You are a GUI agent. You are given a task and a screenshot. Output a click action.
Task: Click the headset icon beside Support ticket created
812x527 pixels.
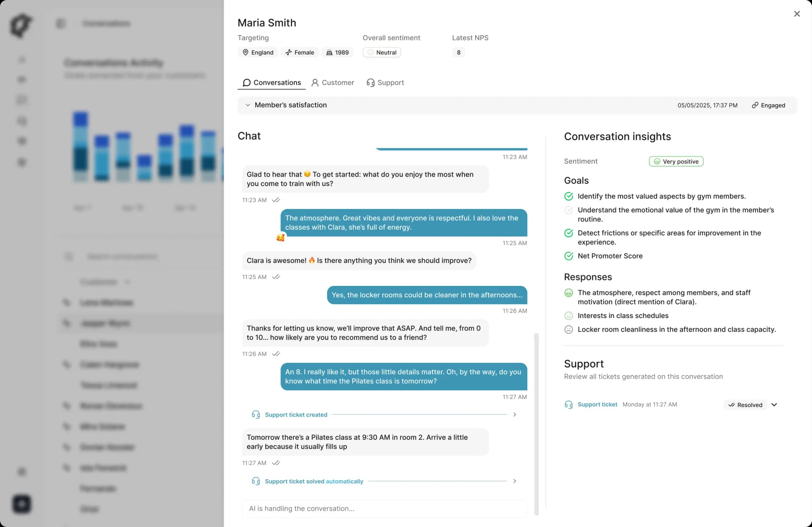[x=256, y=414]
